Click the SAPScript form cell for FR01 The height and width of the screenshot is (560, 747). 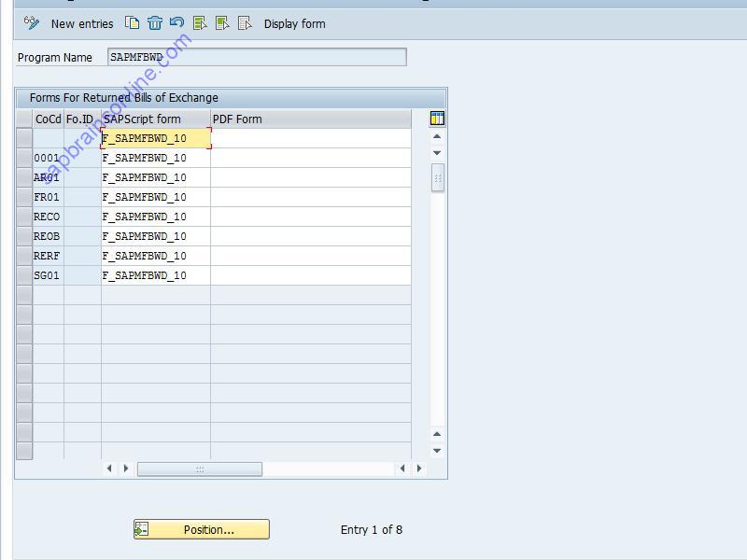click(x=156, y=197)
